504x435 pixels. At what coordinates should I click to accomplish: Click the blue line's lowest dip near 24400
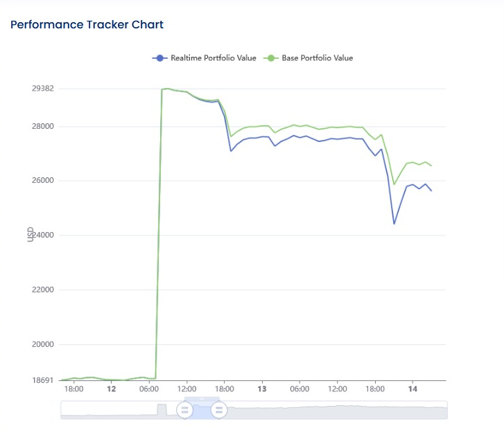[394, 223]
